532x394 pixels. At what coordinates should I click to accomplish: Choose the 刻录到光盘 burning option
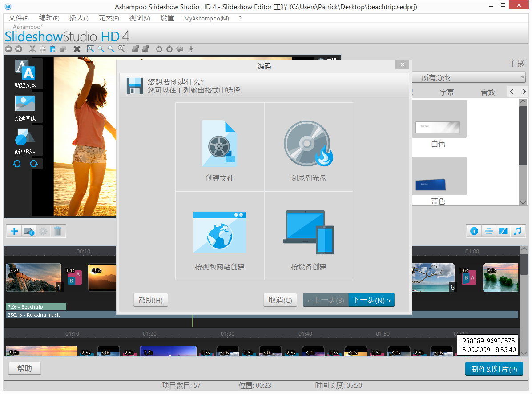[x=309, y=147]
